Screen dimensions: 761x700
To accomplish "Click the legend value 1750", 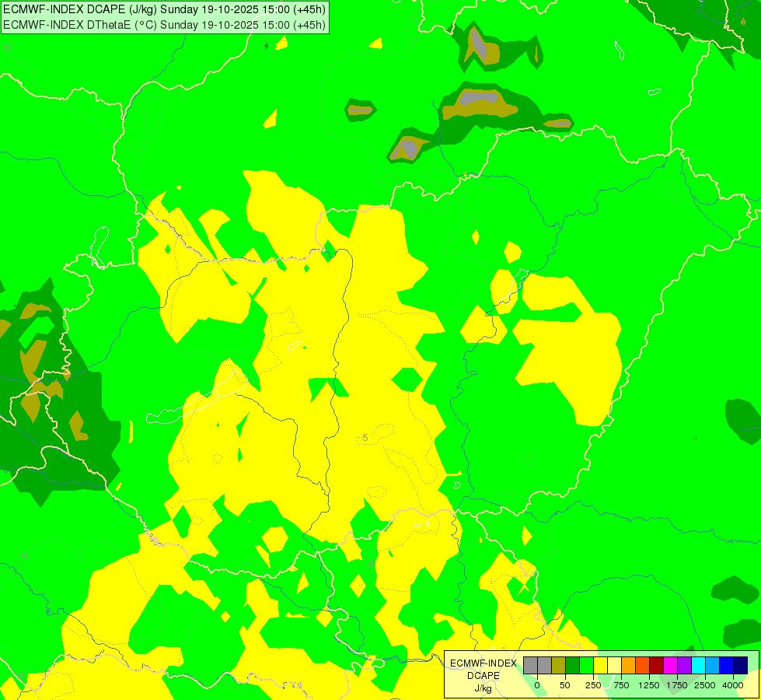I will [677, 685].
